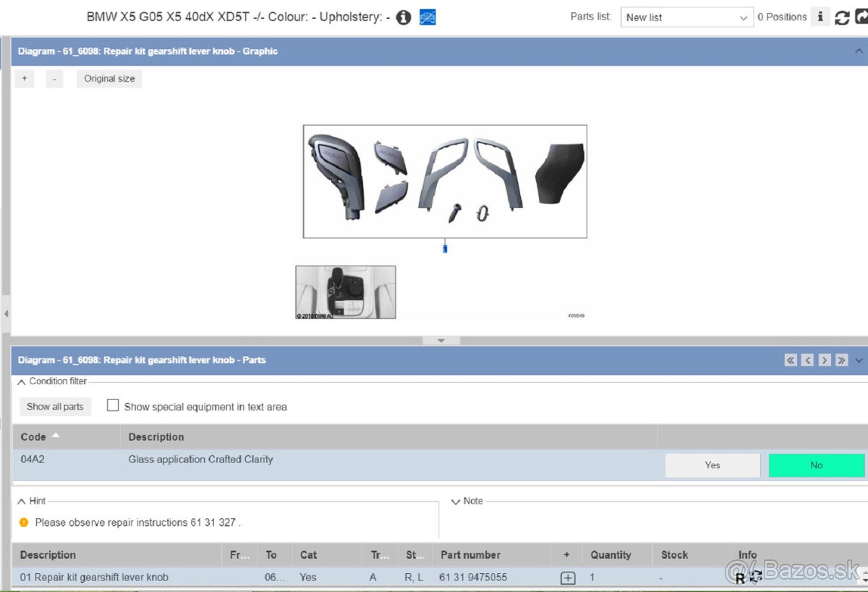Go to next diagram with right arrow

[x=825, y=360]
